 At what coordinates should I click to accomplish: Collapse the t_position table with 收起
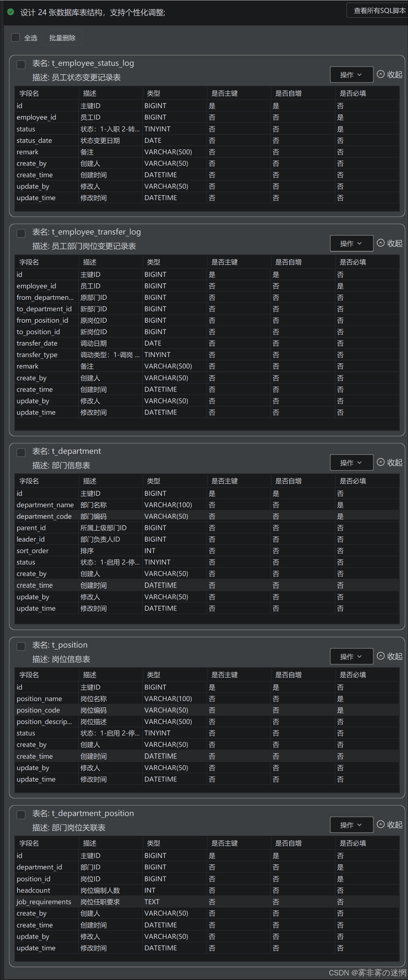pyautogui.click(x=390, y=656)
